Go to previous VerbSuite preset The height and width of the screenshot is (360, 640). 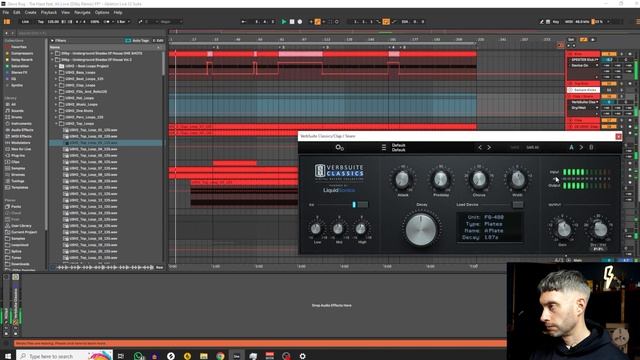[480, 147]
